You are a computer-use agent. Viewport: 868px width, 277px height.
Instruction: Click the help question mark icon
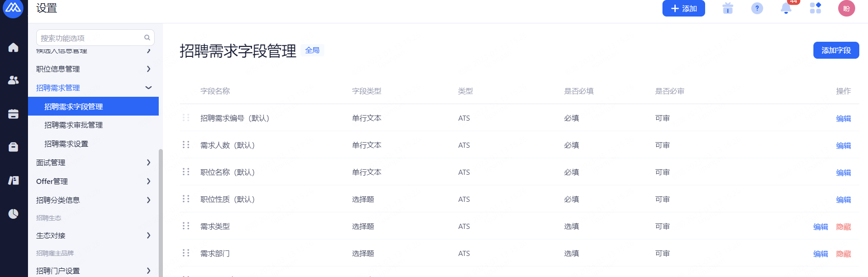click(x=757, y=8)
